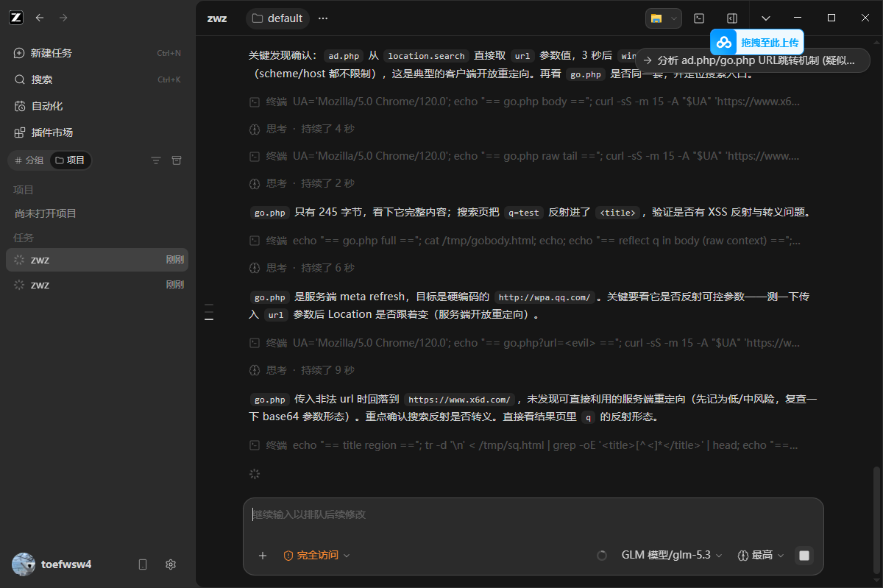The width and height of the screenshot is (883, 588).
Task: Expand terminal entry 'go.php raw tail' command
Action: [x=525, y=156]
